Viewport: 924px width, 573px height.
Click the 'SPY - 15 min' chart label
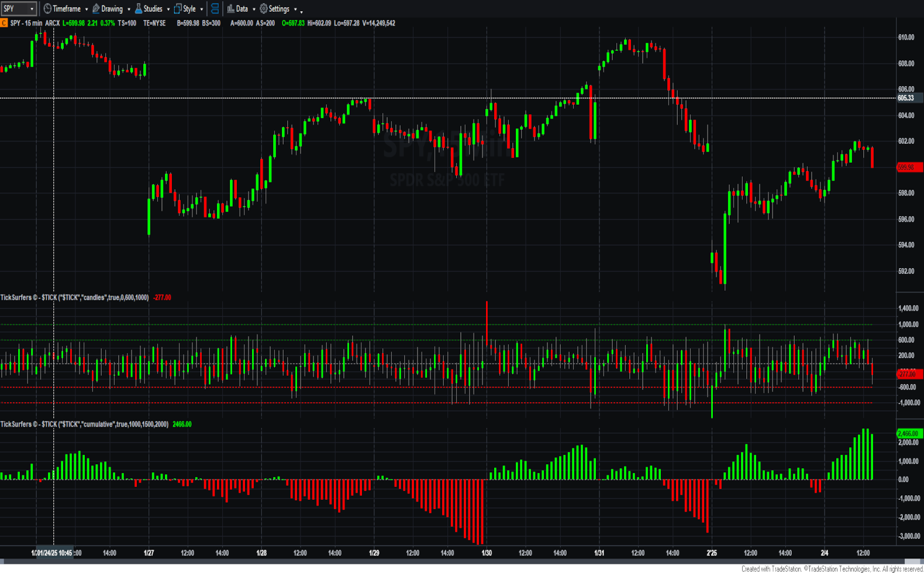pos(26,23)
